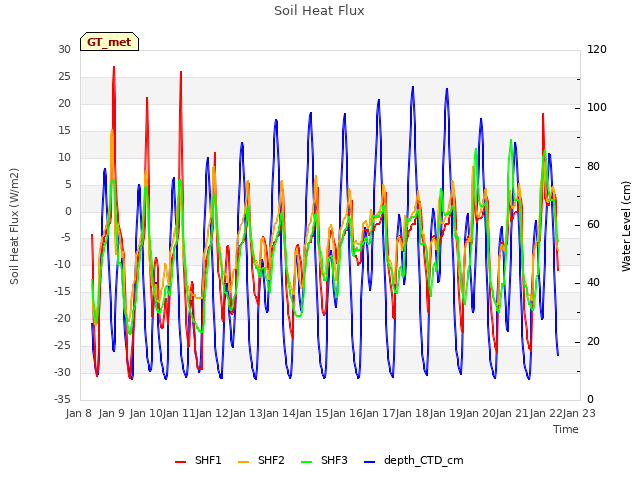Click the 30 left y-axis label
The image size is (640, 480).
(x=64, y=49)
